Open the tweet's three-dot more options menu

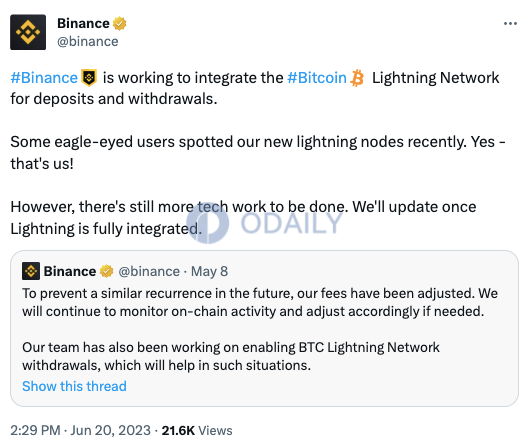(510, 24)
